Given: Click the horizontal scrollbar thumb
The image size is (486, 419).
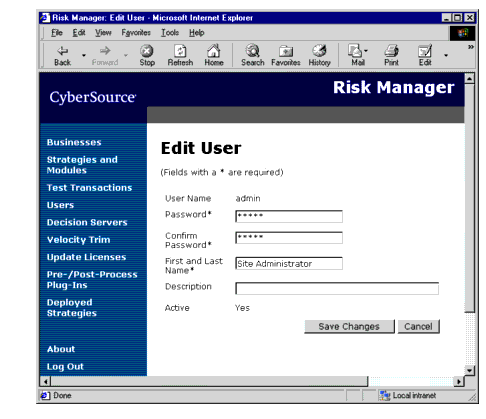Looking at the screenshot, I should click(x=209, y=381).
